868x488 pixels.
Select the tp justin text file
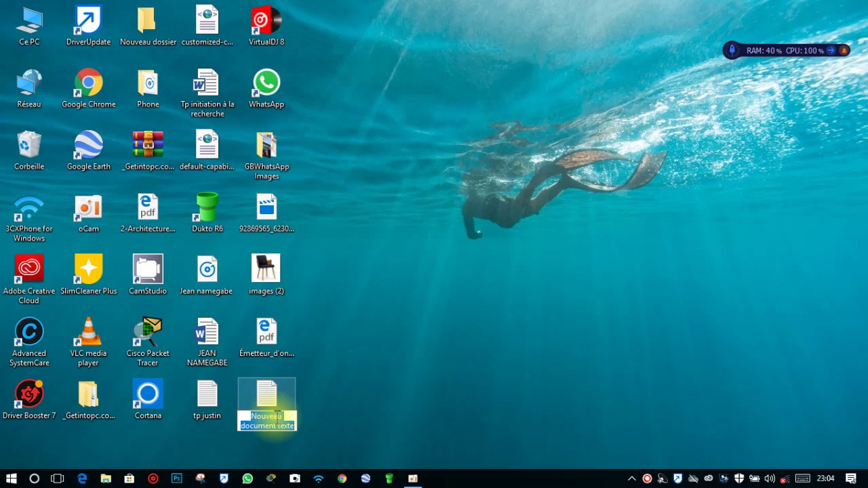208,401
